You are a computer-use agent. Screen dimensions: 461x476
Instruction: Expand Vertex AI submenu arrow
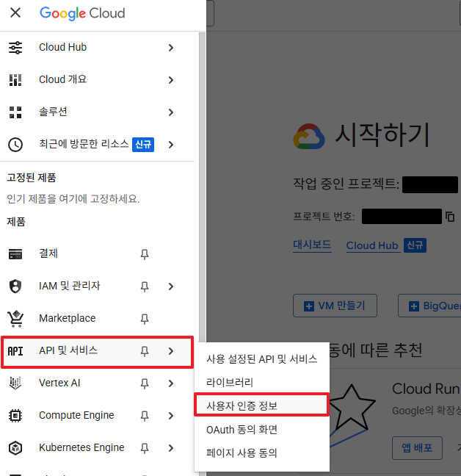[171, 383]
